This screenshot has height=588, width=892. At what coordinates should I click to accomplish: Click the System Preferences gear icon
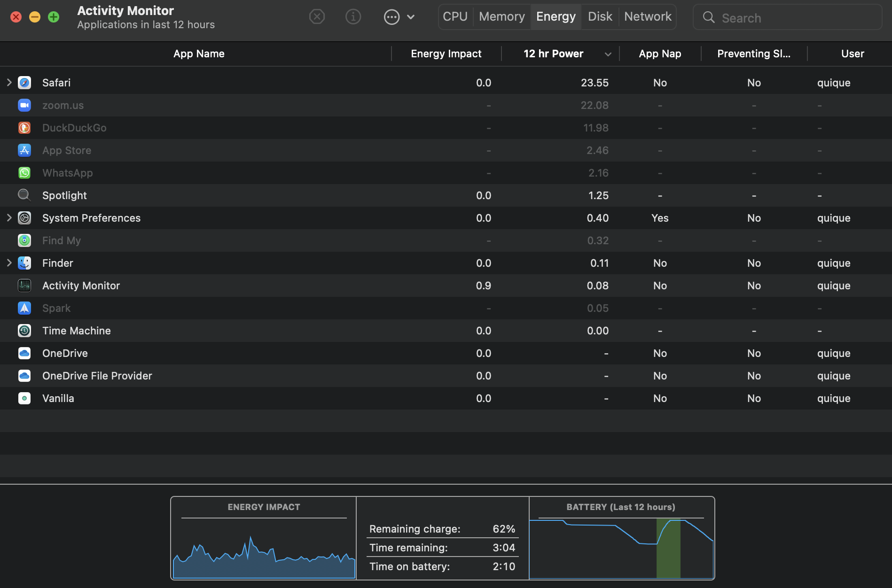coord(24,218)
